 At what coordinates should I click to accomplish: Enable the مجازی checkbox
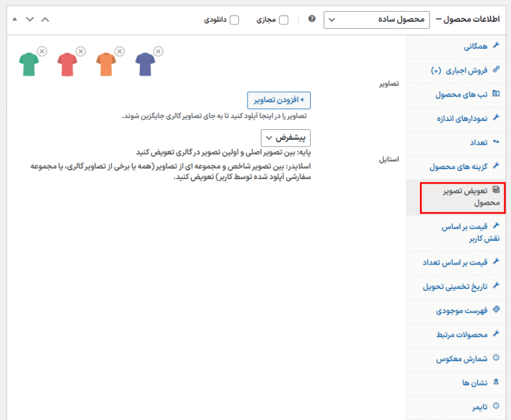(284, 20)
